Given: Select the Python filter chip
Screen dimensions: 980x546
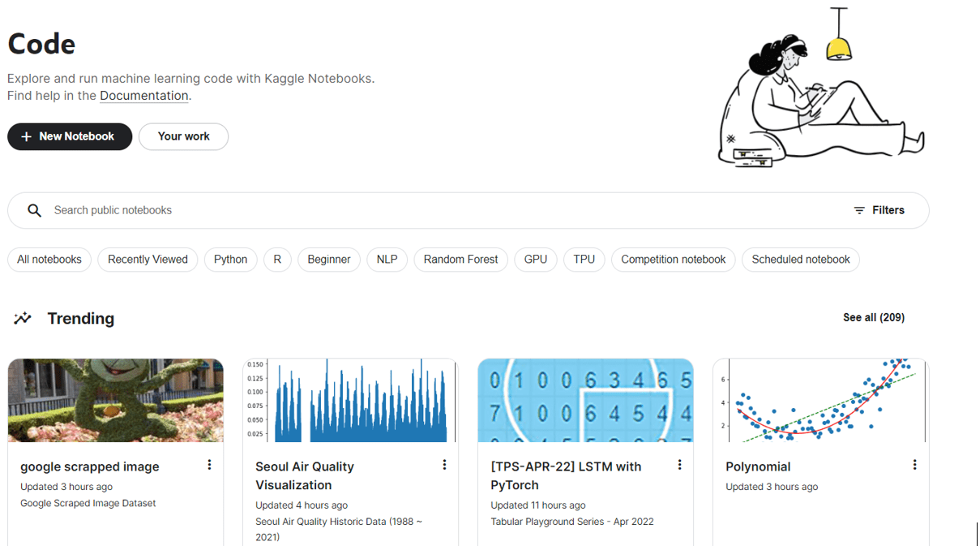Looking at the screenshot, I should click(231, 260).
